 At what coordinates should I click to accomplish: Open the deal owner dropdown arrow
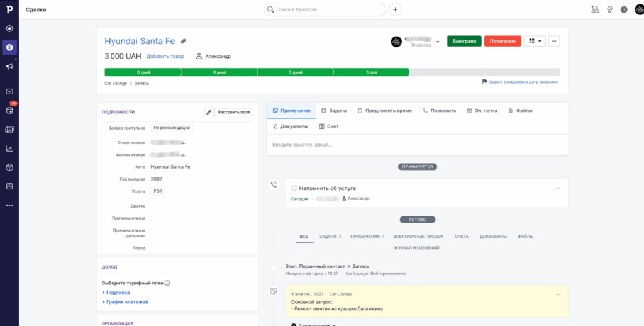[438, 42]
